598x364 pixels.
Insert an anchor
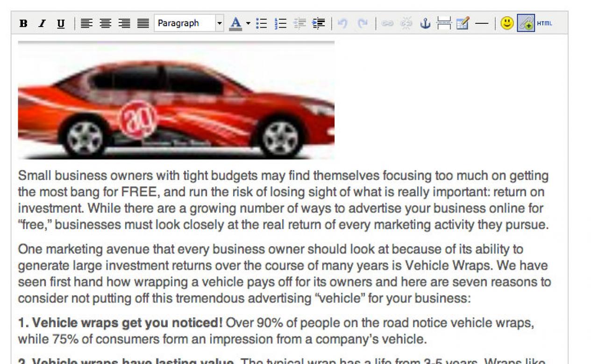(425, 23)
